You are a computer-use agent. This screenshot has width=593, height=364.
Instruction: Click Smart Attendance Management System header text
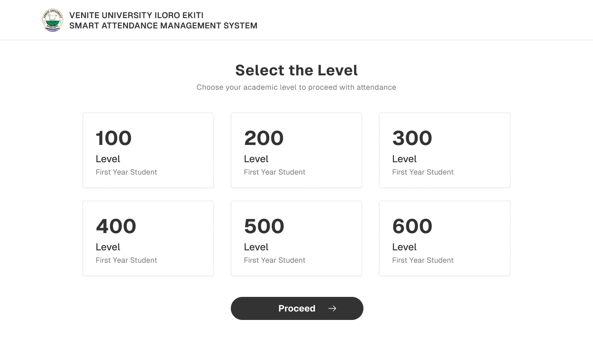coord(163,26)
